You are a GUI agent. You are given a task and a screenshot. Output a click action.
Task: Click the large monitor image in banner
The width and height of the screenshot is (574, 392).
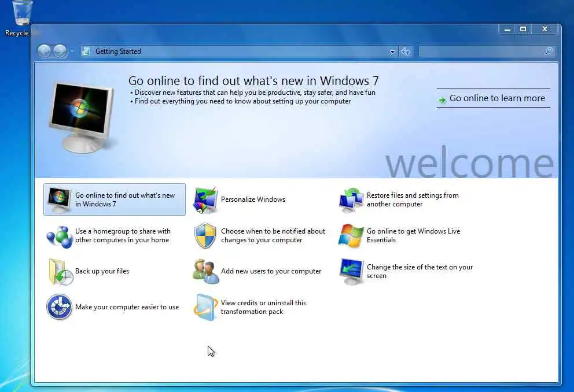pyautogui.click(x=82, y=117)
